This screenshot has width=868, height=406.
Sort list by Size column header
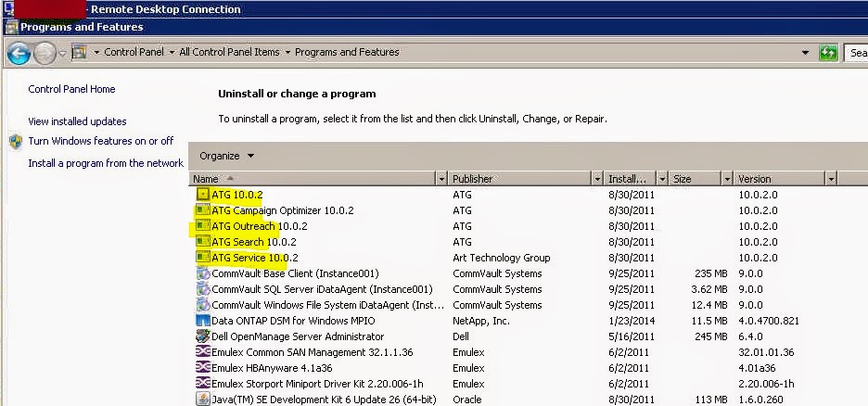[696, 179]
